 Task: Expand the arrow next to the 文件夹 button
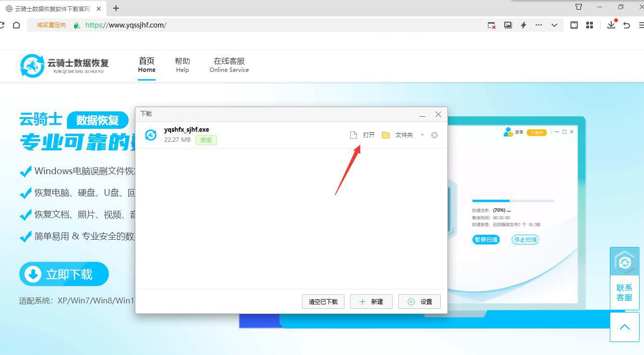[421, 135]
